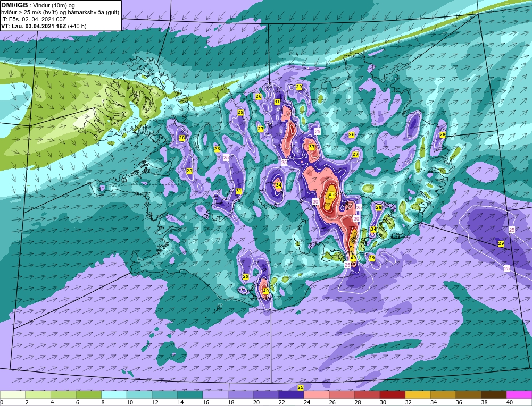Click the yellow gust label '37'

point(312,147)
